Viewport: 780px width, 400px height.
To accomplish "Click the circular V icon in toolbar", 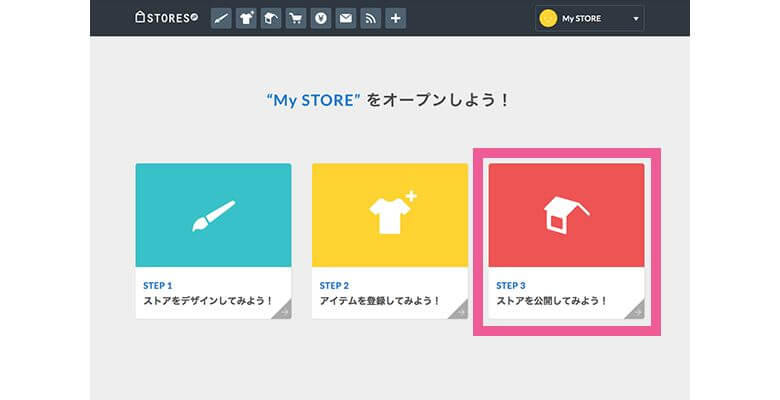I will click(321, 18).
